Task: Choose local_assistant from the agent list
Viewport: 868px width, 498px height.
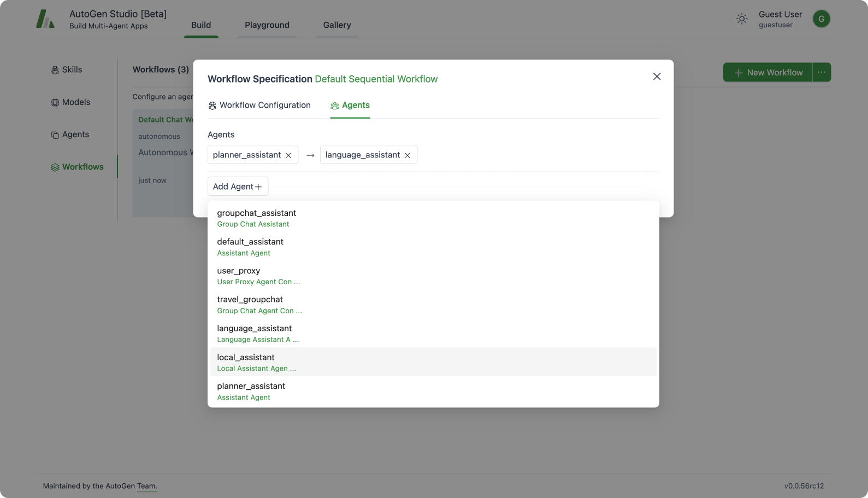Action: [x=433, y=362]
